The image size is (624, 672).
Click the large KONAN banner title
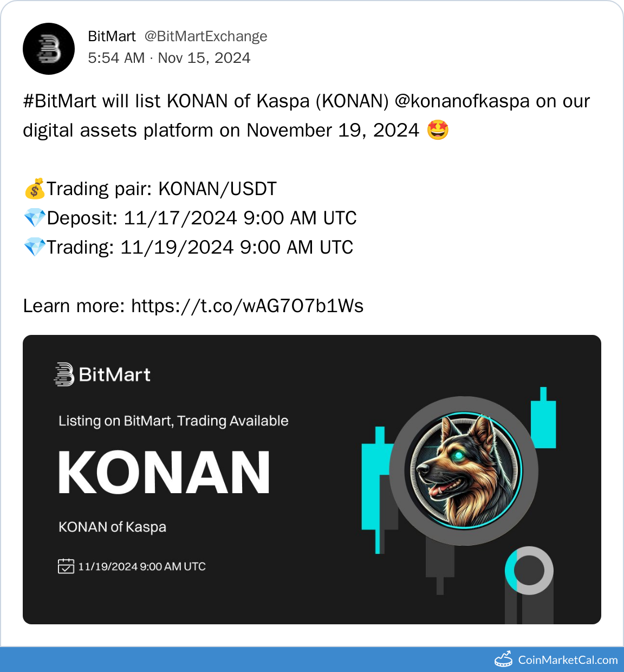click(x=164, y=473)
